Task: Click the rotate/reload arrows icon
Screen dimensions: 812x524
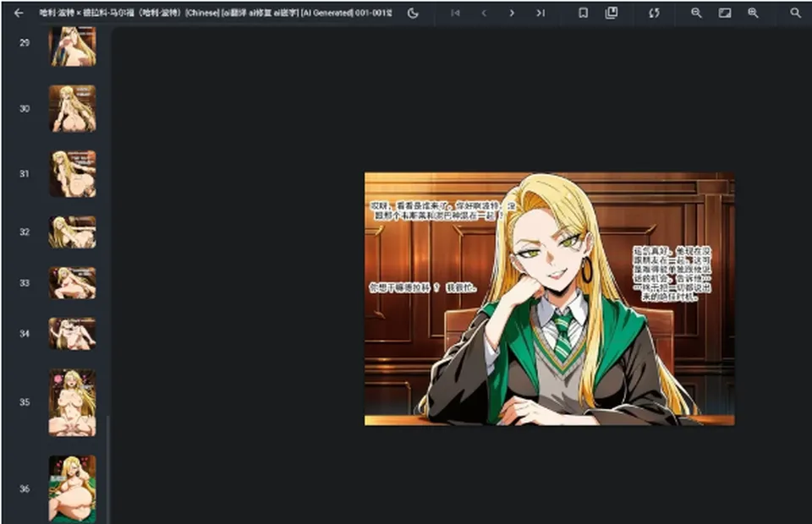Action: (654, 13)
